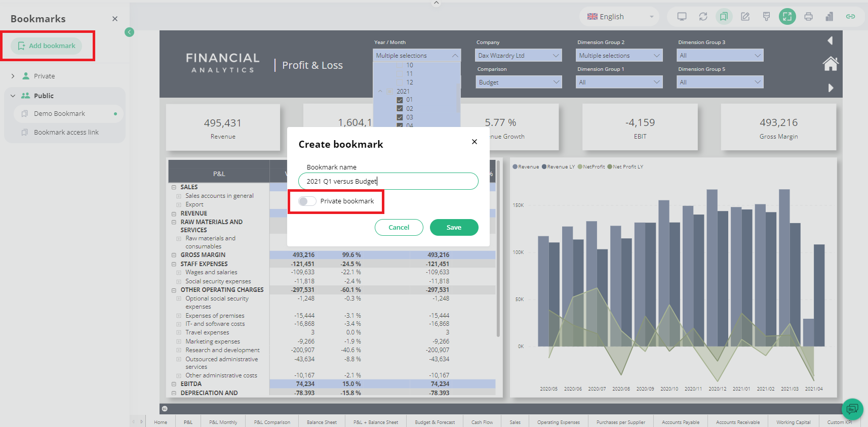Switch to the Operating Expenses tab
This screenshot has height=427, width=868.
click(x=559, y=422)
